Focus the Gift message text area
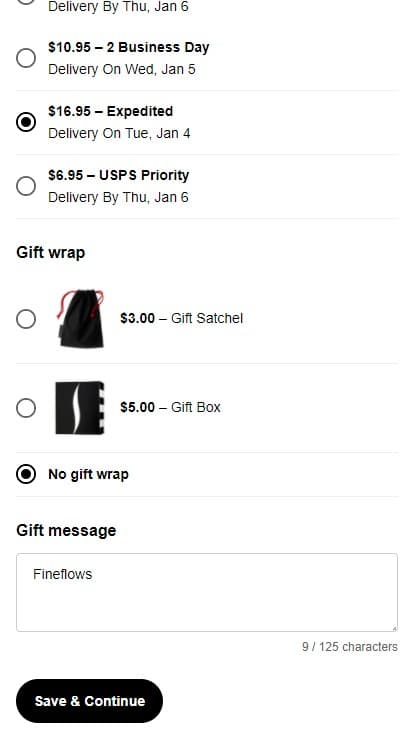The height and width of the screenshot is (736, 414). tap(207, 592)
